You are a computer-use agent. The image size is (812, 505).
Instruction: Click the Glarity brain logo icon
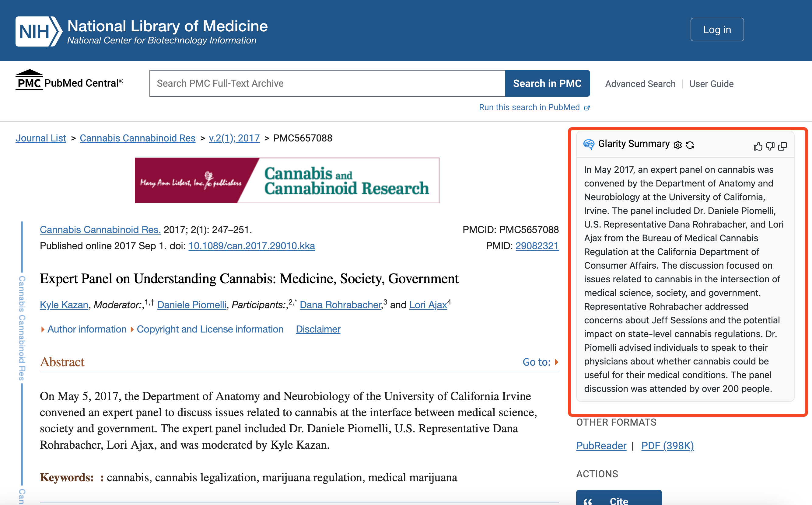tap(589, 144)
